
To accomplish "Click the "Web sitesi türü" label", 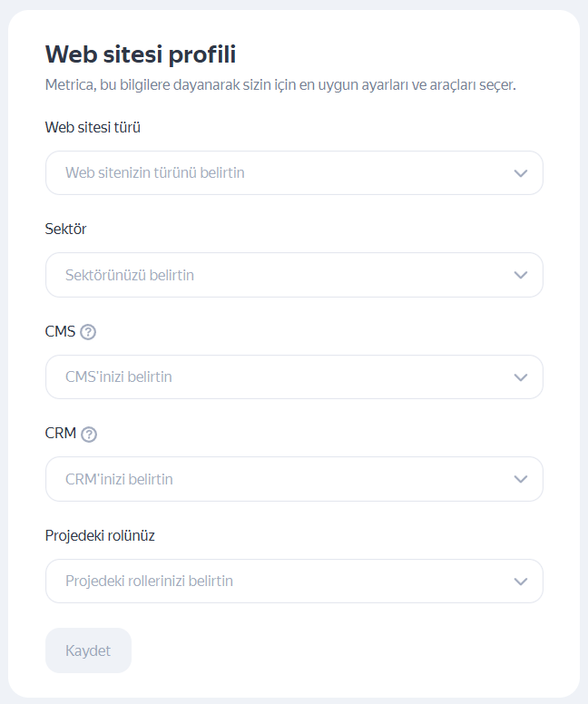I will point(93,127).
